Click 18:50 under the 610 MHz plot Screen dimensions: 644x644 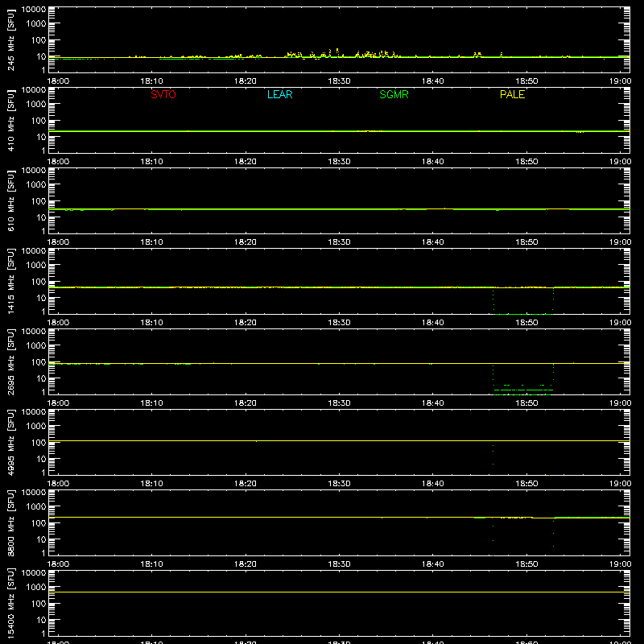[526, 242]
